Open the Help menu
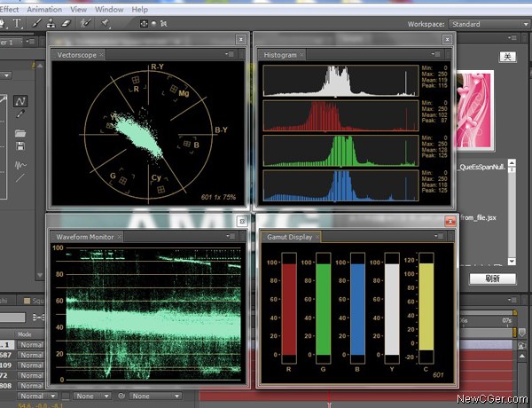Viewport: 532px width, 408px height. point(139,10)
